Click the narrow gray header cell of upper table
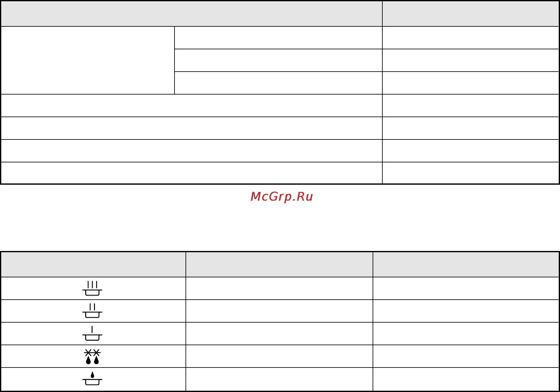560x392 pixels. point(470,14)
